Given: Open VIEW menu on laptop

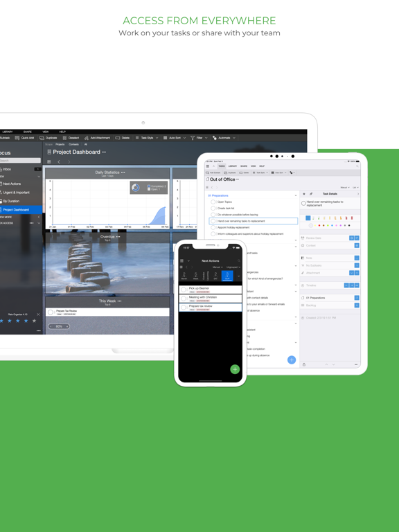Looking at the screenshot, I should tap(46, 132).
